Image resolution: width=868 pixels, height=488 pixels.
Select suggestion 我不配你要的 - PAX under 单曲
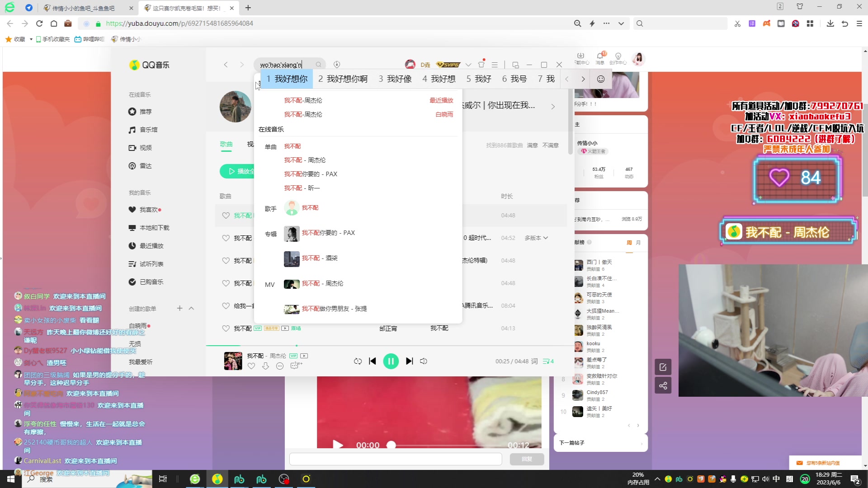tap(311, 174)
